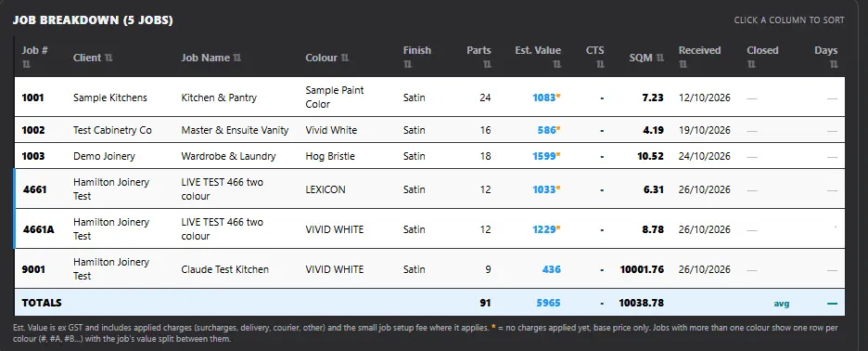Image resolution: width=868 pixels, height=351 pixels.
Task: Click the Received column header label
Action: click(x=700, y=50)
